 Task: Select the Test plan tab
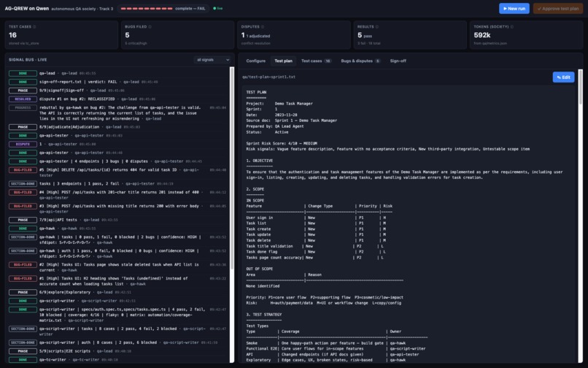[x=283, y=61]
